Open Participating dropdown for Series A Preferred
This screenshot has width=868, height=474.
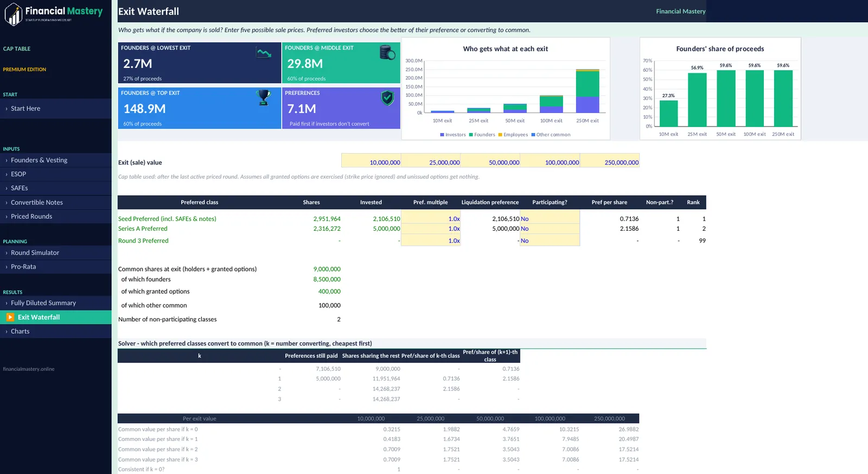click(x=550, y=229)
